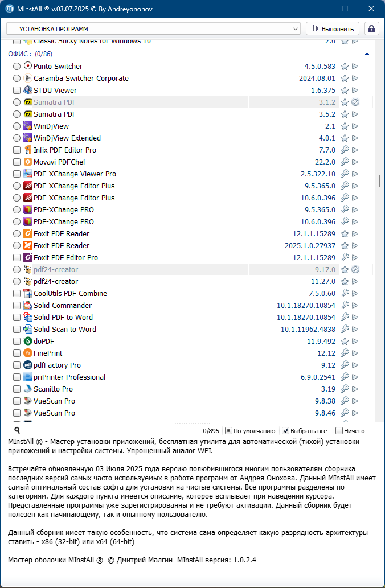385x588 pixels.
Task: Select radio for Foxit PDF Reader 2025.1.0.27937
Action: tap(17, 246)
